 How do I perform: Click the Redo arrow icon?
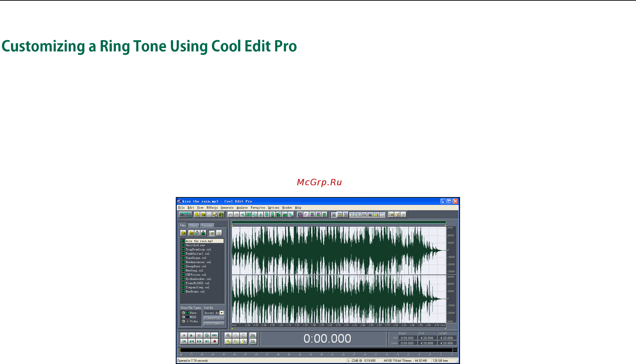[236, 215]
